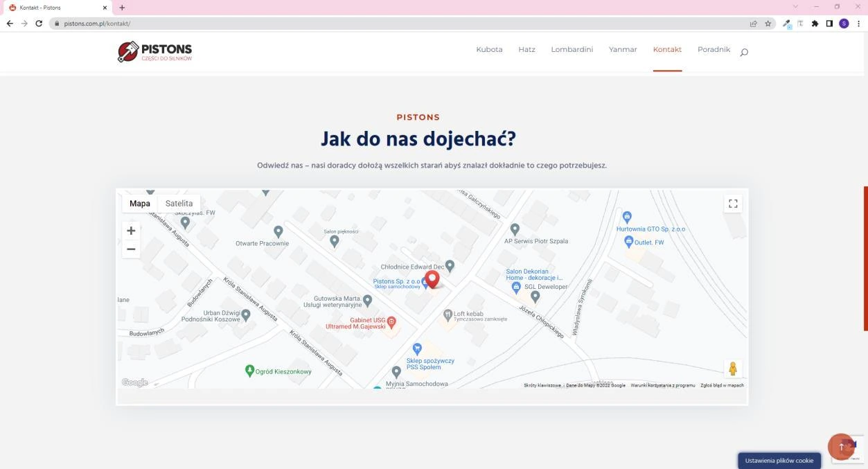Toggle fullscreen map view

pos(733,204)
